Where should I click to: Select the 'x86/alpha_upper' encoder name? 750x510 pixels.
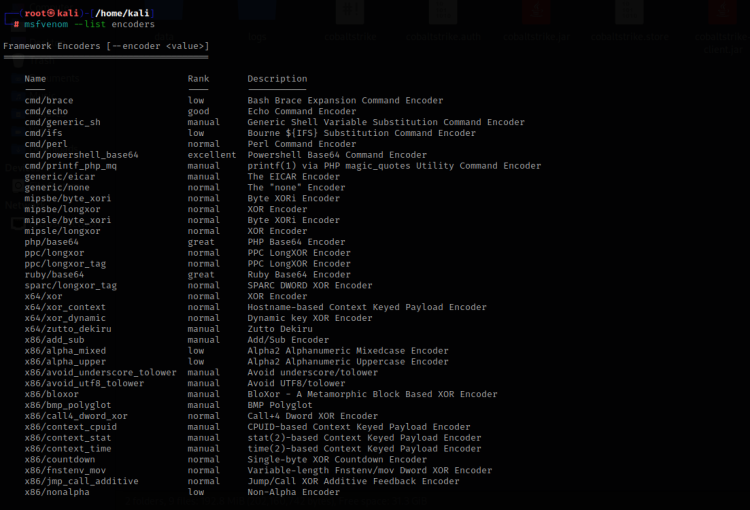(x=66, y=362)
